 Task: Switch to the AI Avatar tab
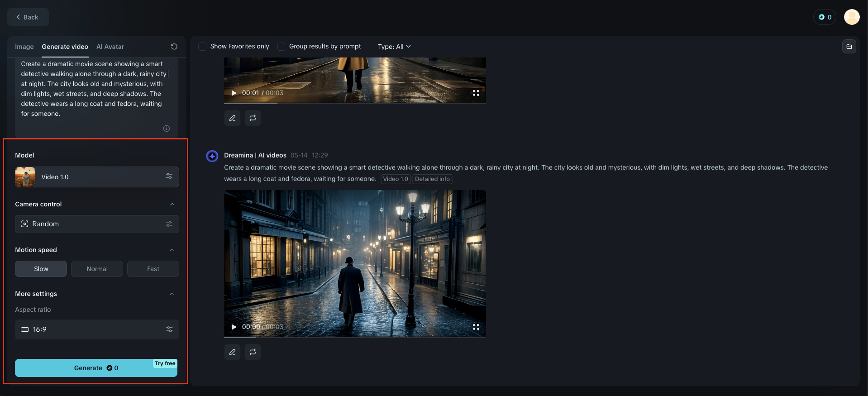(110, 47)
